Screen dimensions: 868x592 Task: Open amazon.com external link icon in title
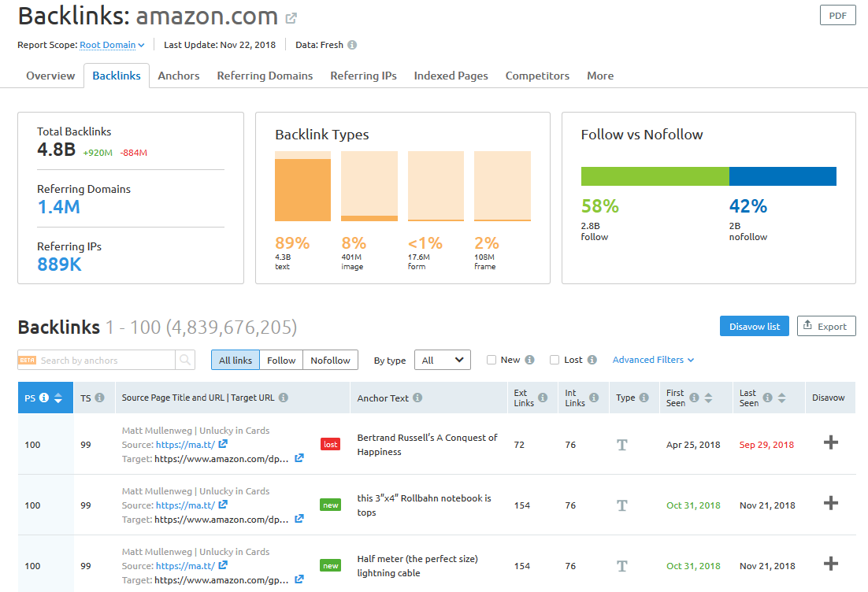coord(291,18)
